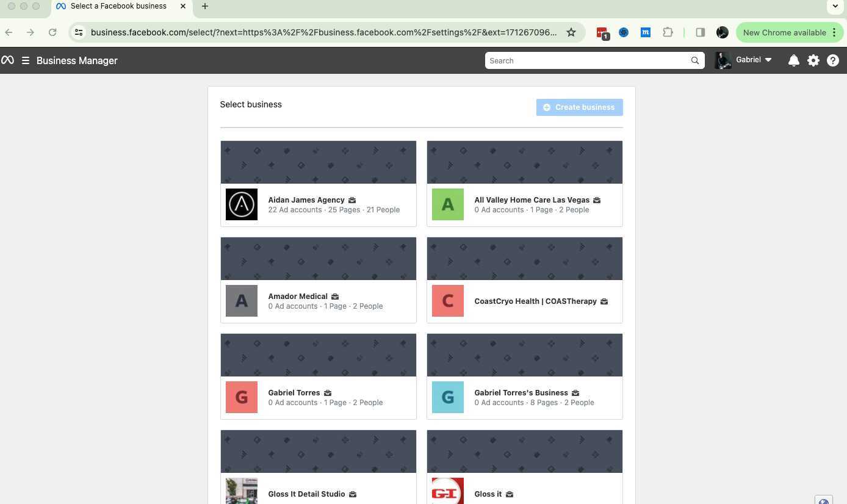Screen dimensions: 847x504
Task: Select the Amador Medical business
Action: pyautogui.click(x=298, y=297)
